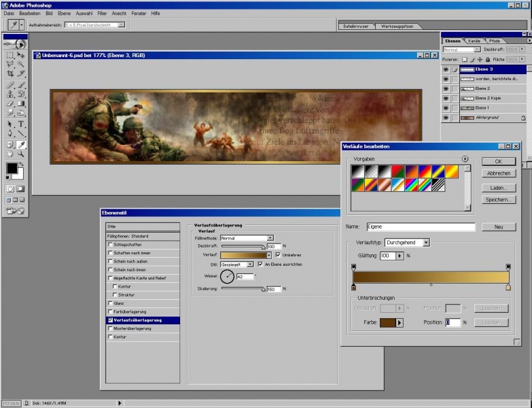Select the Type tool
This screenshot has height=408, width=532.
(x=21, y=124)
